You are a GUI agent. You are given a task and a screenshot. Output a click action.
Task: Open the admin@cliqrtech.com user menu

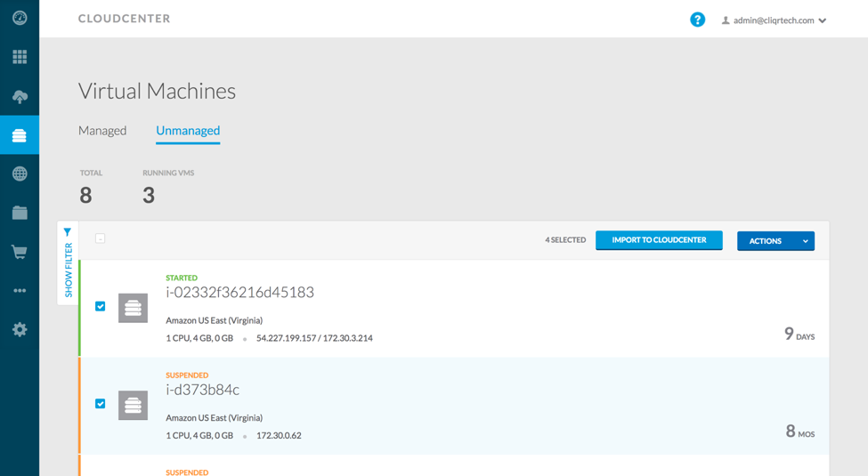point(775,20)
